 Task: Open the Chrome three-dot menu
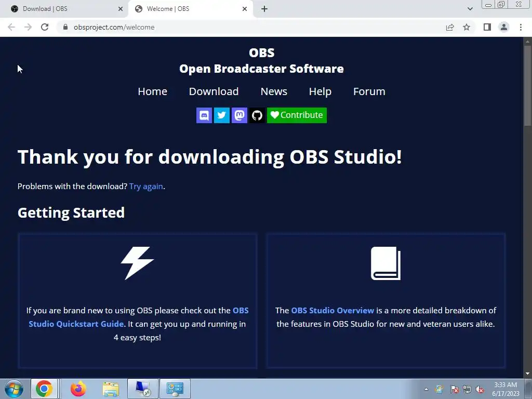point(521,27)
